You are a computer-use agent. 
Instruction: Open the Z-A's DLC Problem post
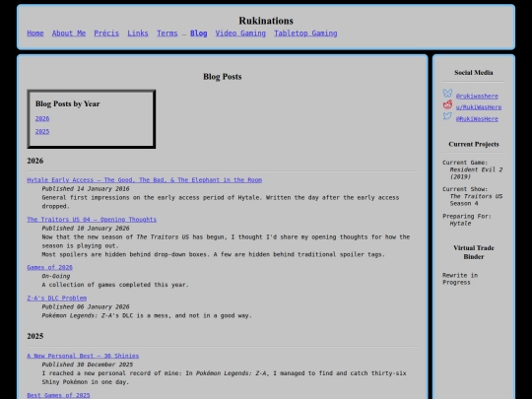pos(57,299)
